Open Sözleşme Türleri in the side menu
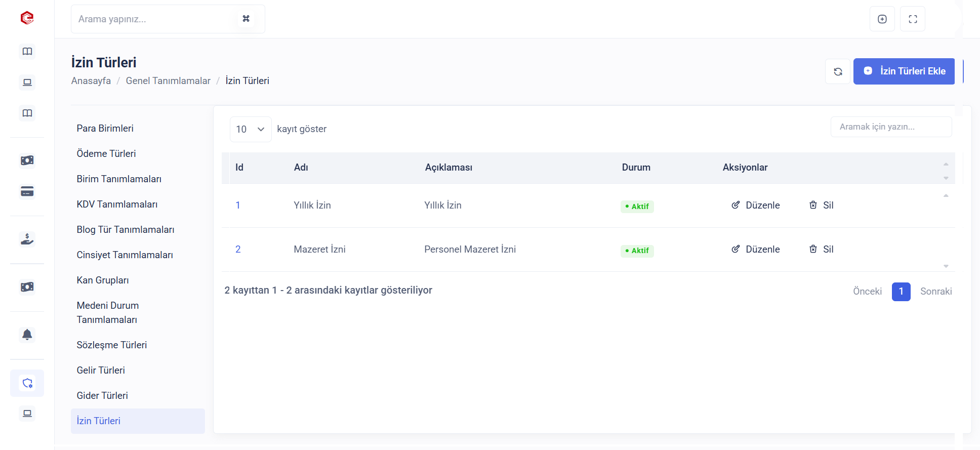The height and width of the screenshot is (450, 980). click(x=112, y=345)
